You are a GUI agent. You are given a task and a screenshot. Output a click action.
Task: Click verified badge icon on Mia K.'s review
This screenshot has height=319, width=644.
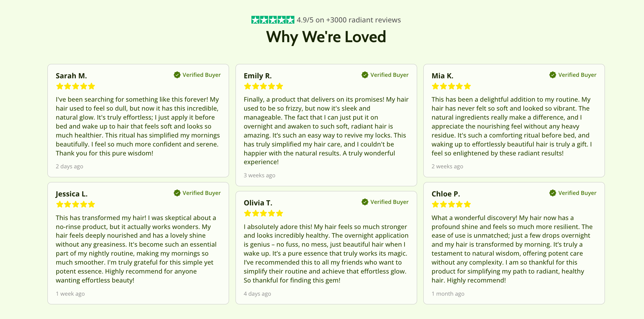pos(553,75)
